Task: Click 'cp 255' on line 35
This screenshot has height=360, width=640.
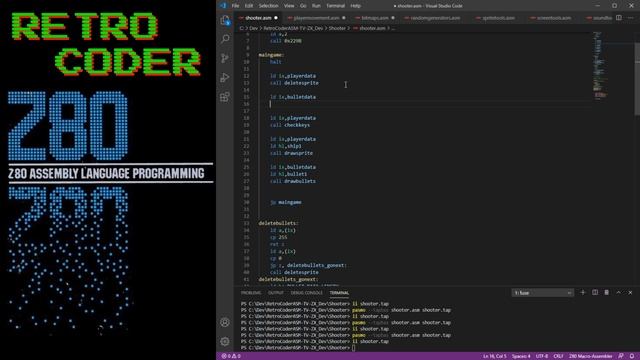Action: coord(278,237)
